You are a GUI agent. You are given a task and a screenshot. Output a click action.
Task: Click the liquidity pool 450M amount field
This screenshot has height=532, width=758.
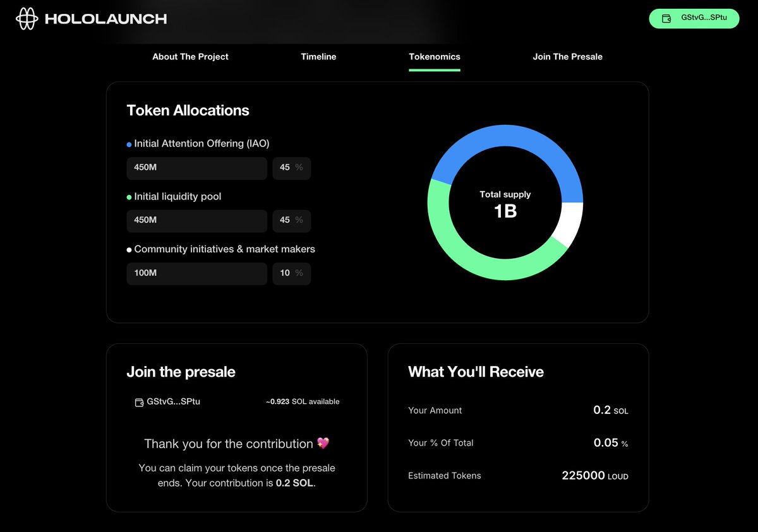coord(197,221)
